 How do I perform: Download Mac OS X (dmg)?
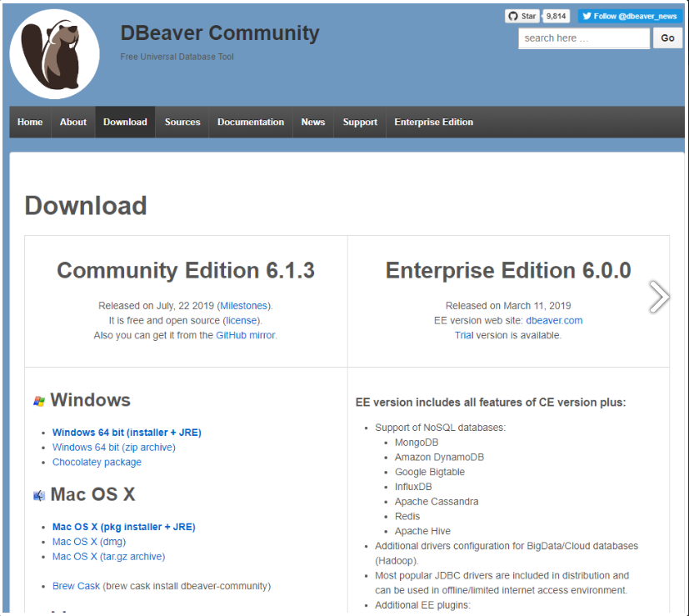click(89, 542)
